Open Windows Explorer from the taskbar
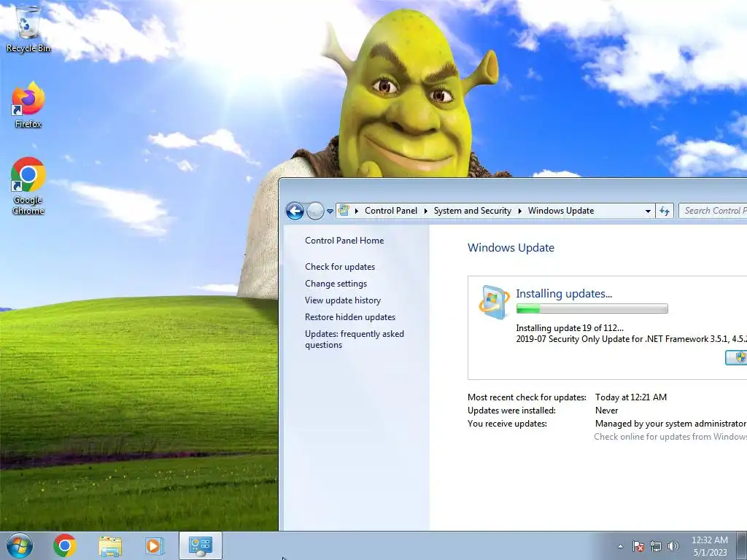This screenshot has height=560, width=747. 110,545
